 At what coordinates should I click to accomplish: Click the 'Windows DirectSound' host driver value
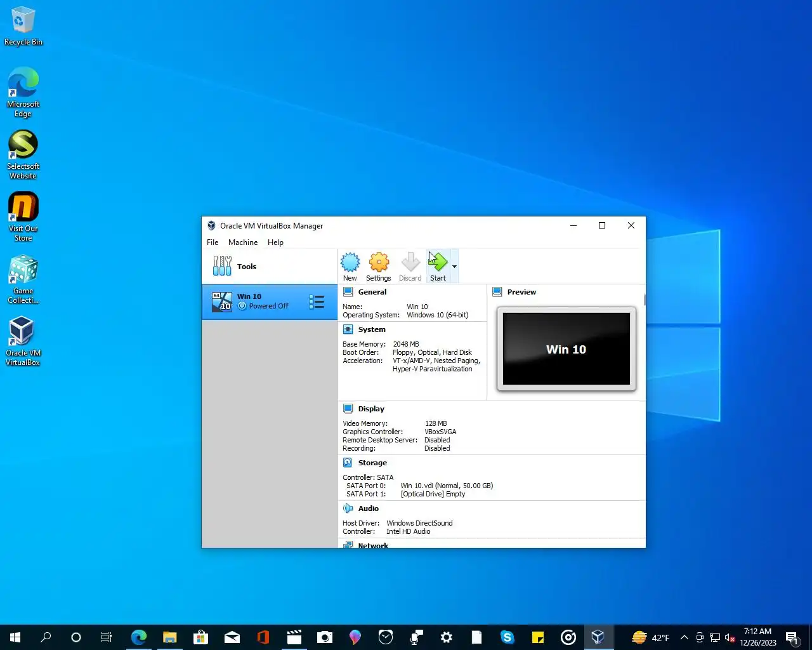tap(419, 523)
